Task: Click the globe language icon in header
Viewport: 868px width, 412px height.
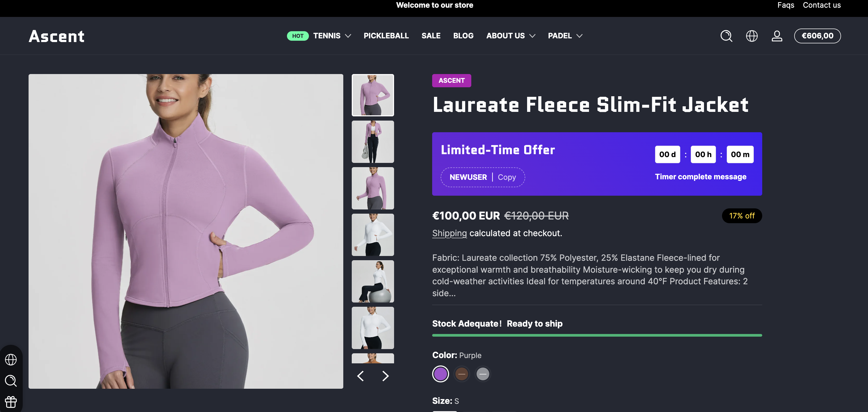Action: click(751, 36)
